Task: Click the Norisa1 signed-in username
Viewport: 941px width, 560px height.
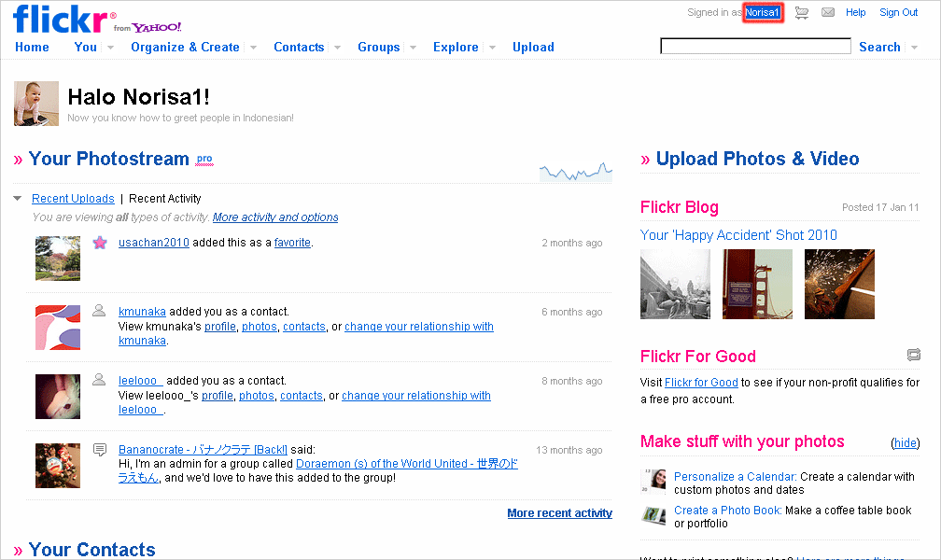Action: click(x=763, y=13)
